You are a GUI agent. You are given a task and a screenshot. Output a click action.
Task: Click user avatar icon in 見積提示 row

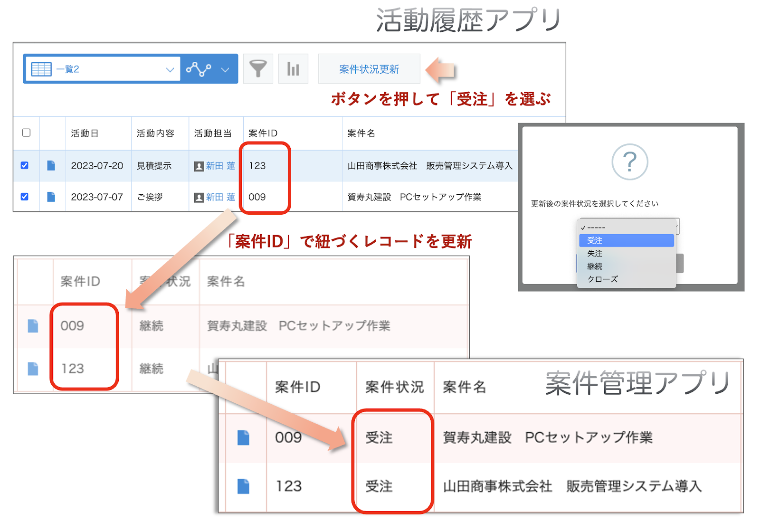coord(199,166)
